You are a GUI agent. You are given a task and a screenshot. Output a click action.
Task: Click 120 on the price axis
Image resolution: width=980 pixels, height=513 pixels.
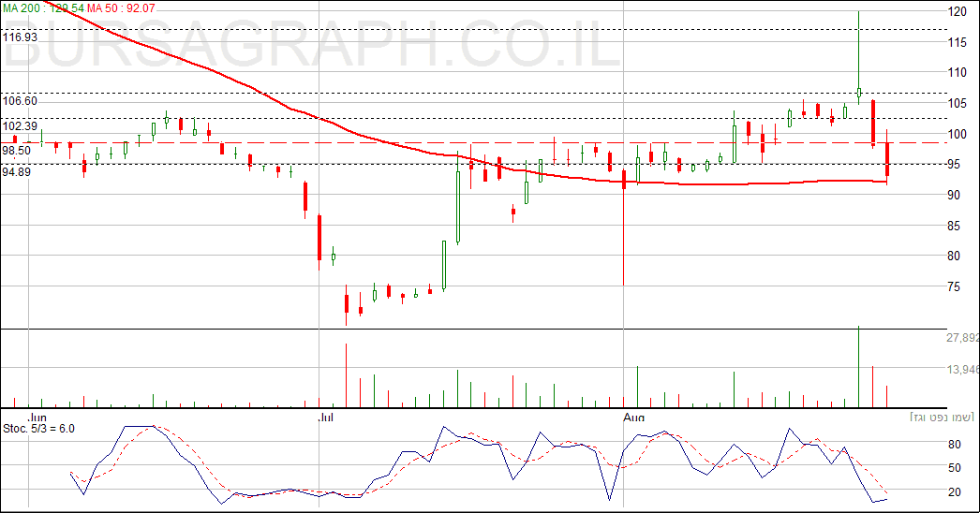[x=958, y=11]
